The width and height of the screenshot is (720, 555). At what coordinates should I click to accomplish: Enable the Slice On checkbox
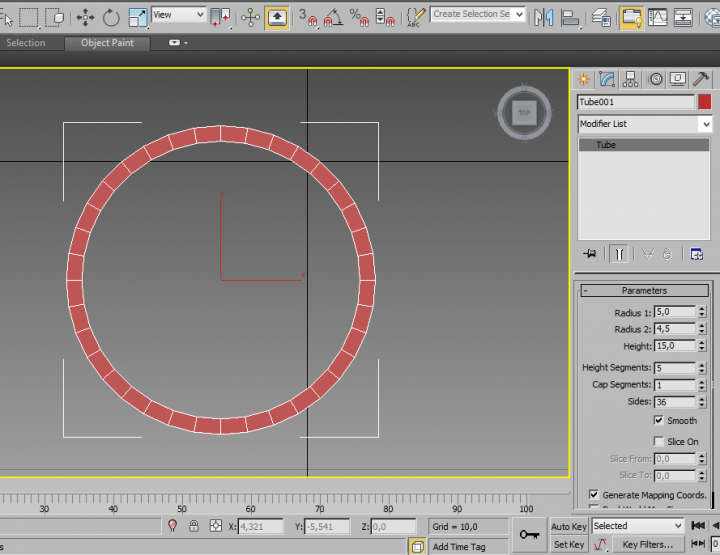(659, 441)
